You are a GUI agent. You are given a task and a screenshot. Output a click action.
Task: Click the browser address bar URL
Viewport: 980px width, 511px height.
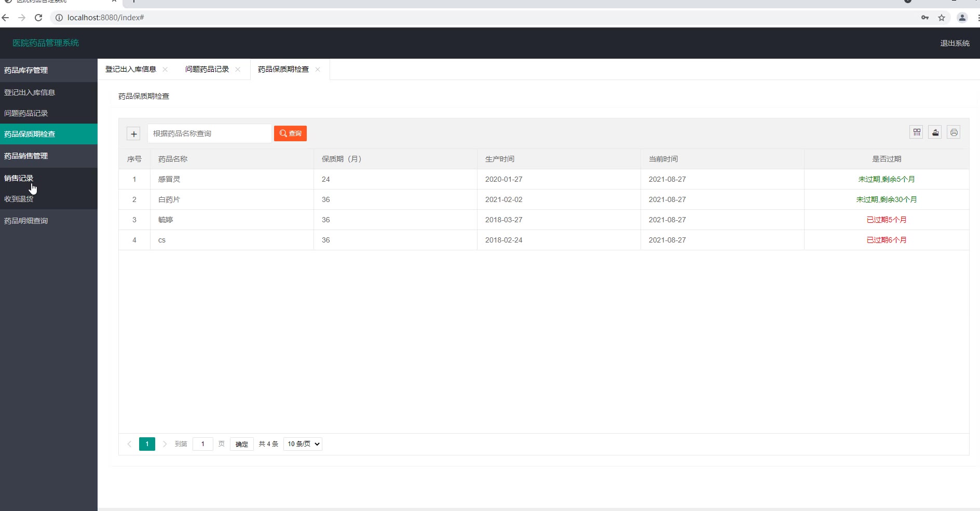pos(106,18)
